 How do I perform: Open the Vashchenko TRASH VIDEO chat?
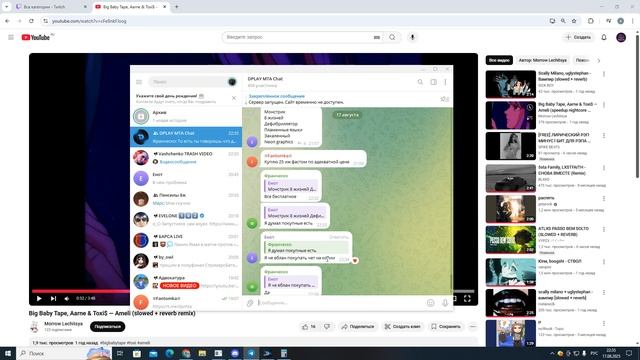point(186,158)
